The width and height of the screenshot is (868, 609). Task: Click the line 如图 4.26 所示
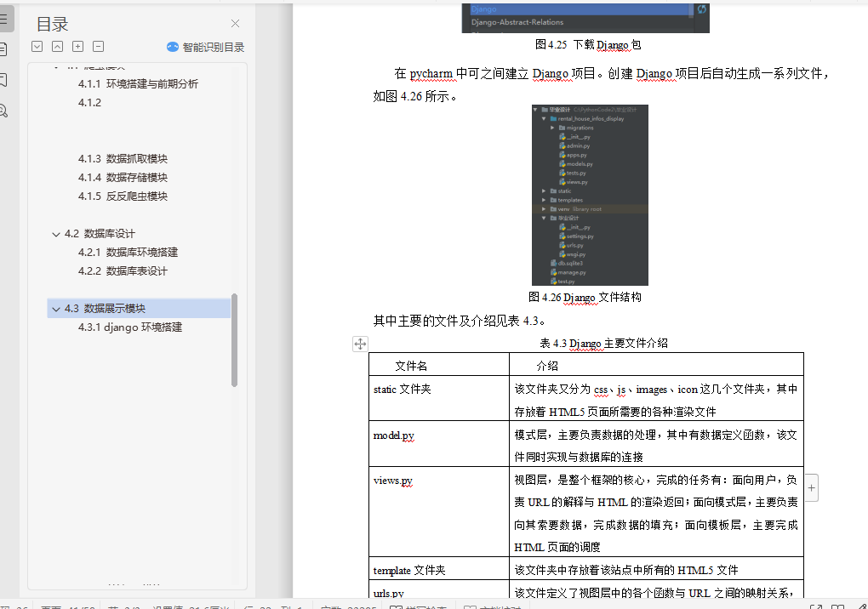(x=414, y=96)
